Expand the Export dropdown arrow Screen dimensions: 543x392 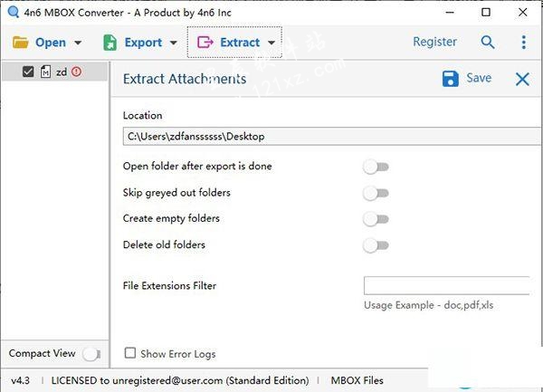click(174, 43)
